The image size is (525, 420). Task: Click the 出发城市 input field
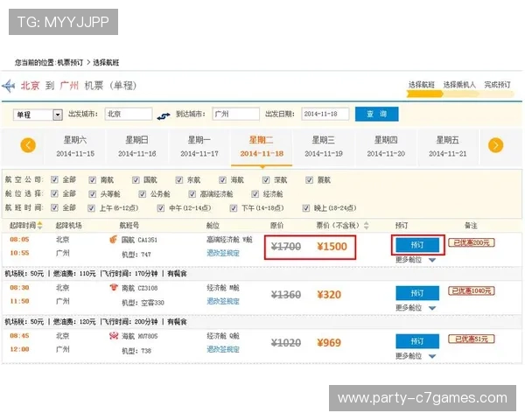point(129,114)
